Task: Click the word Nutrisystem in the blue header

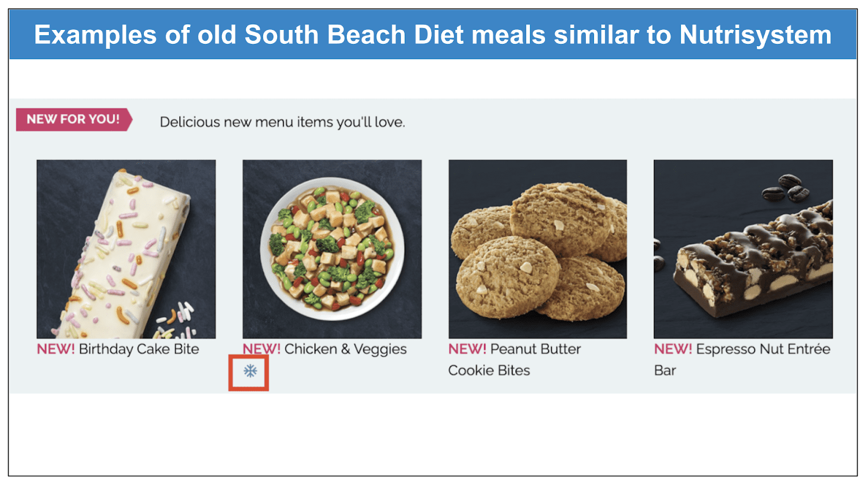Action: point(755,35)
